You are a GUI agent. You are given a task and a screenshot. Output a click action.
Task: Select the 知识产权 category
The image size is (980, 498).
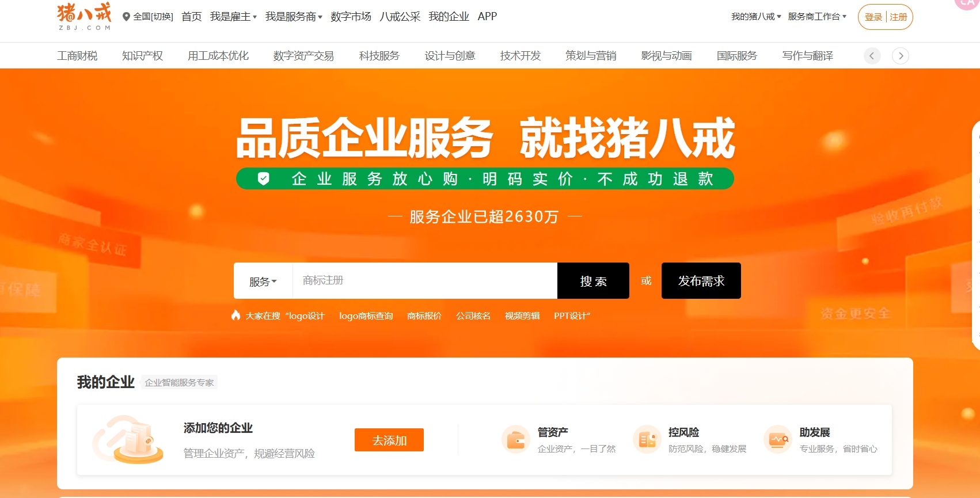pos(142,56)
